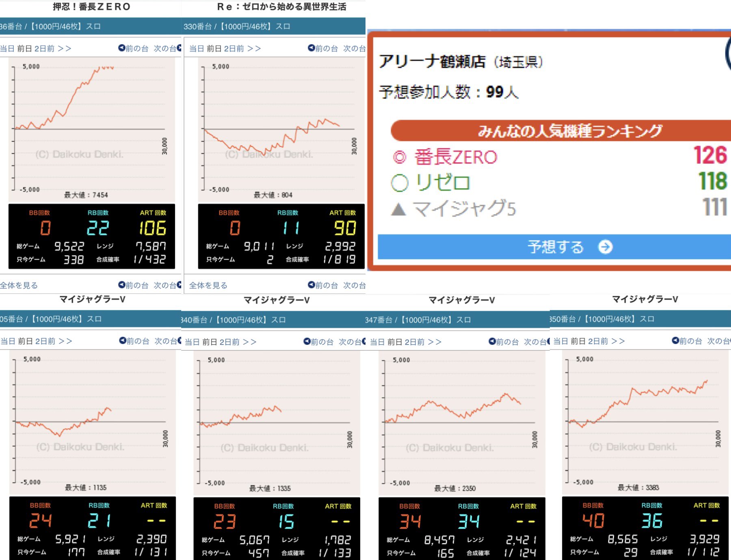This screenshot has width=731, height=560.
Task: Click the 番長ZERO slump graph with 最大値 7454
Action: tap(92, 130)
